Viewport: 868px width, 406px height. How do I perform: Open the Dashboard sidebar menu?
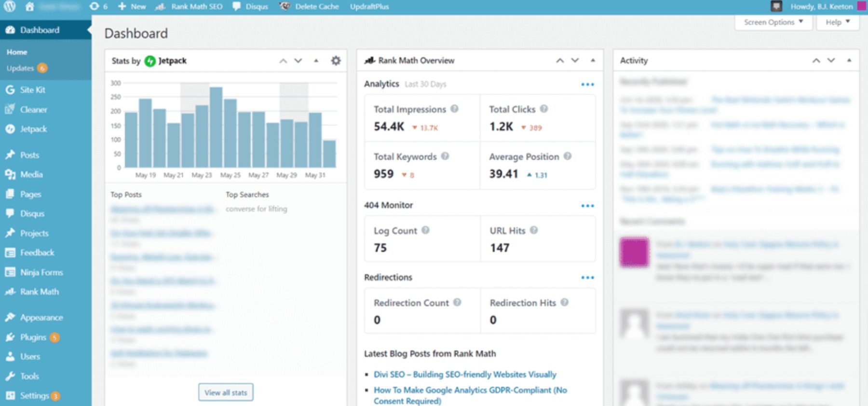(x=45, y=30)
